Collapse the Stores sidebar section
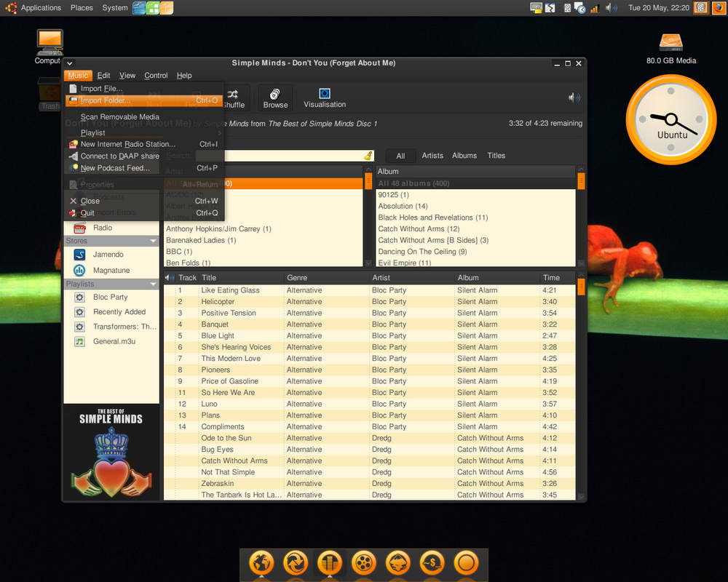 click(x=153, y=241)
